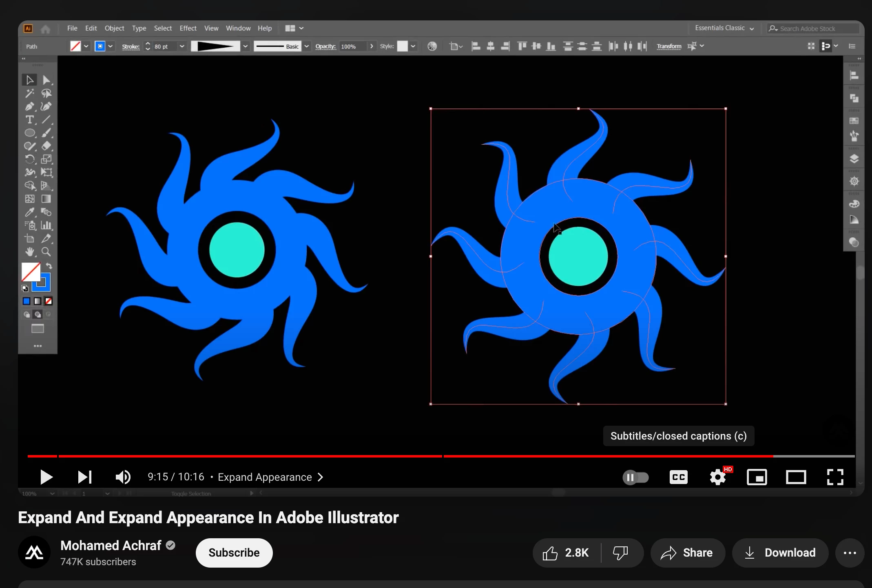Open the Expand Appearance chapter chevron
Screen dimensions: 872x588
point(321,477)
